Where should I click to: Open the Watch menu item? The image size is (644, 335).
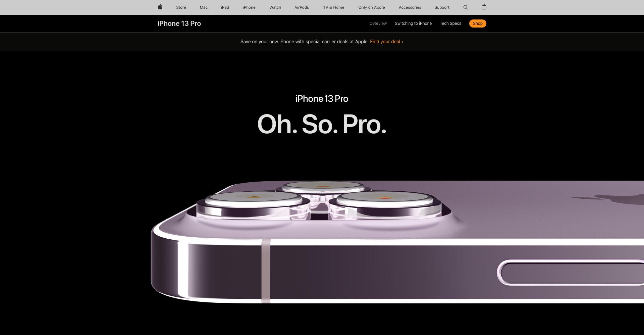click(x=275, y=7)
